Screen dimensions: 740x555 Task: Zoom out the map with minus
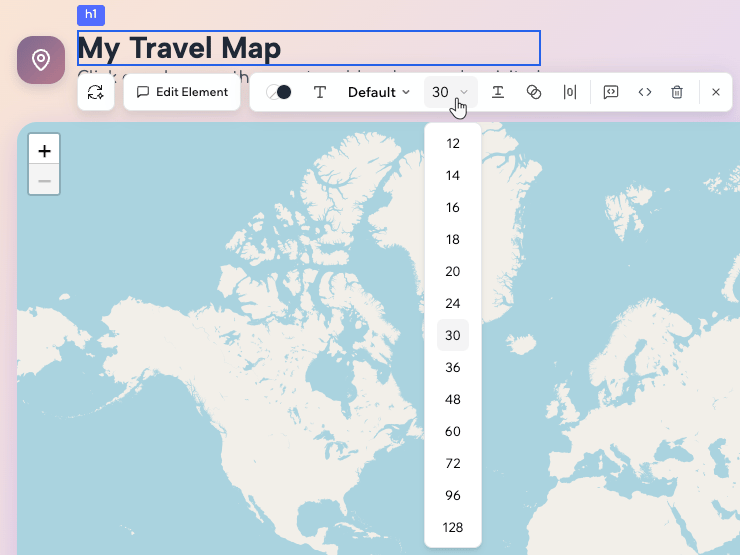[44, 180]
